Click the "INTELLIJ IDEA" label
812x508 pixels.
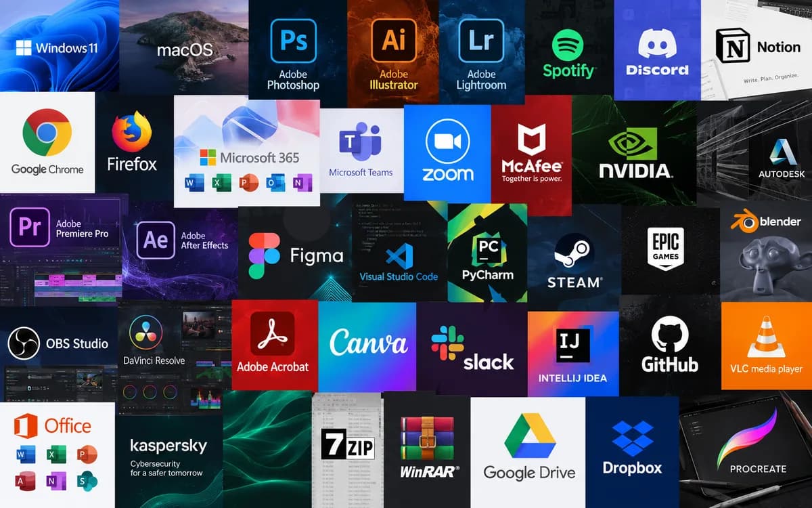[572, 378]
